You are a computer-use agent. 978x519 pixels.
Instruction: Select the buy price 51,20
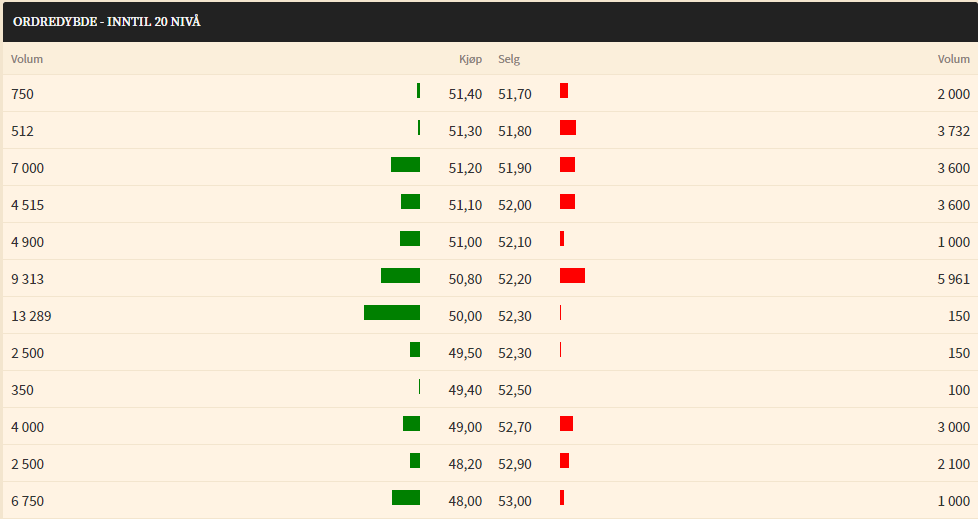click(465, 168)
